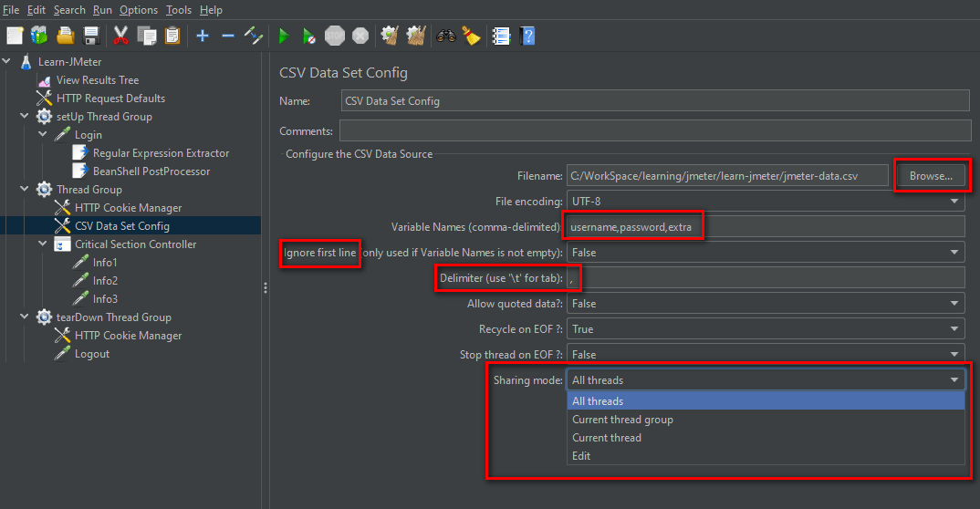This screenshot has width=980, height=509.
Task: Open the Allow quoted data dropdown
Action: [766, 304]
